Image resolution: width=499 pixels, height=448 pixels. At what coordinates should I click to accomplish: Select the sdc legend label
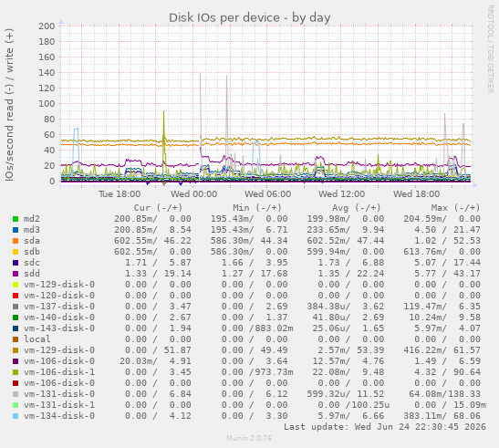click(32, 263)
